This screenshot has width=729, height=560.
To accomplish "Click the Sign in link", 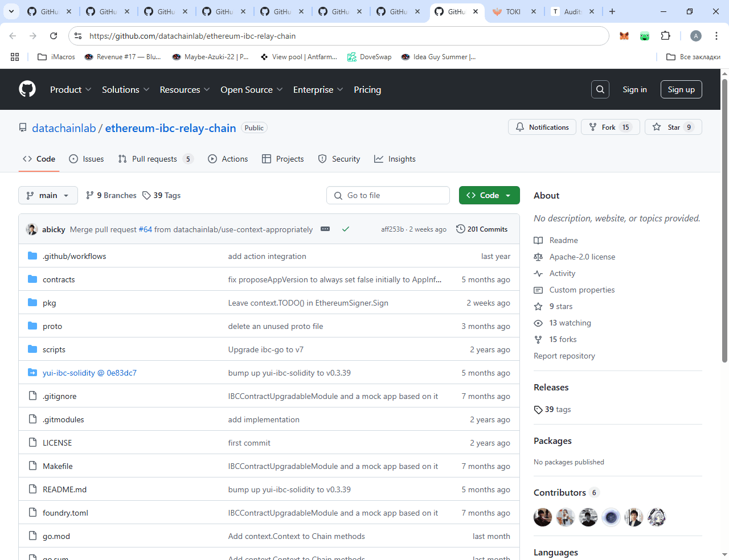I will [x=634, y=89].
